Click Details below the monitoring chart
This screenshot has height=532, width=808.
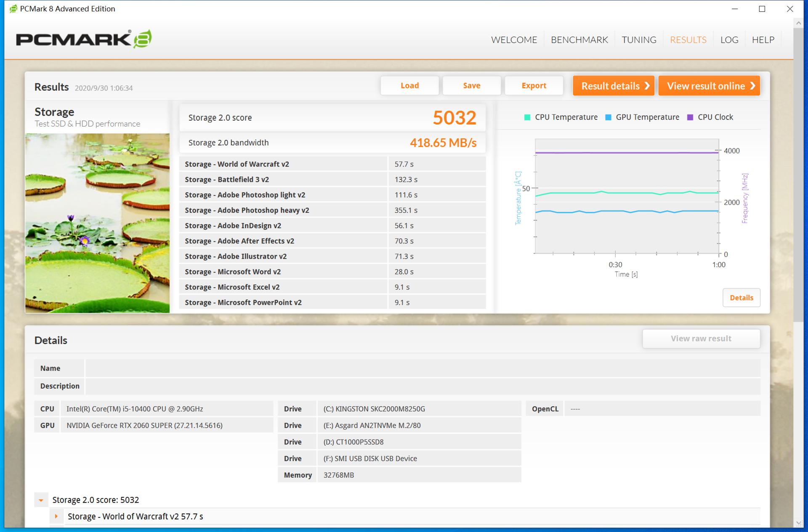click(741, 298)
